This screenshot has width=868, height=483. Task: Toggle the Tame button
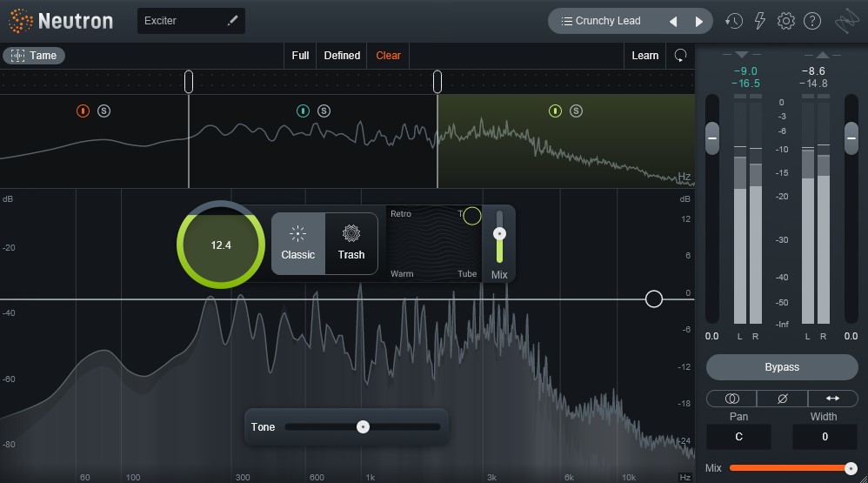[x=34, y=56]
